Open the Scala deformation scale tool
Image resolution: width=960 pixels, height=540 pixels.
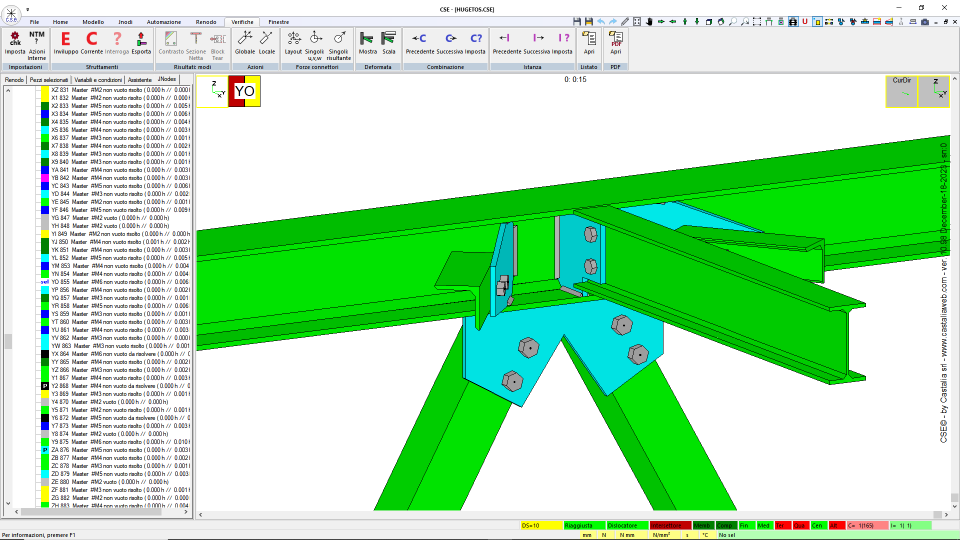(x=389, y=43)
